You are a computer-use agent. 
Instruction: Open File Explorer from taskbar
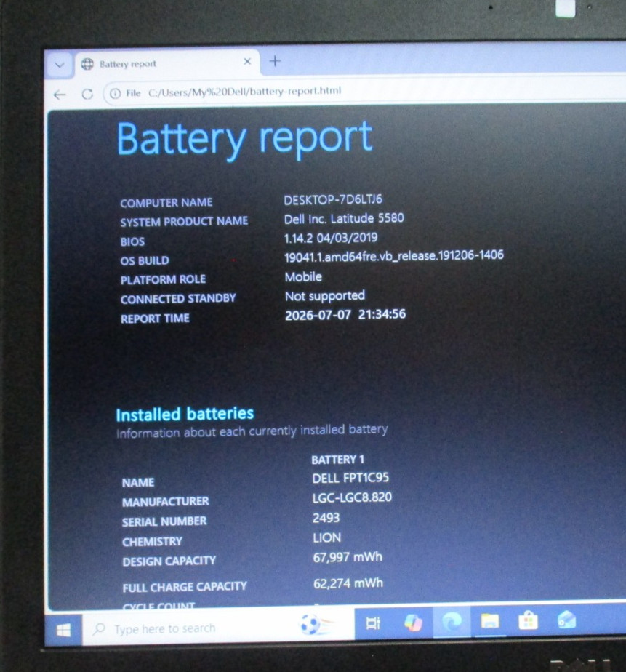click(x=490, y=620)
